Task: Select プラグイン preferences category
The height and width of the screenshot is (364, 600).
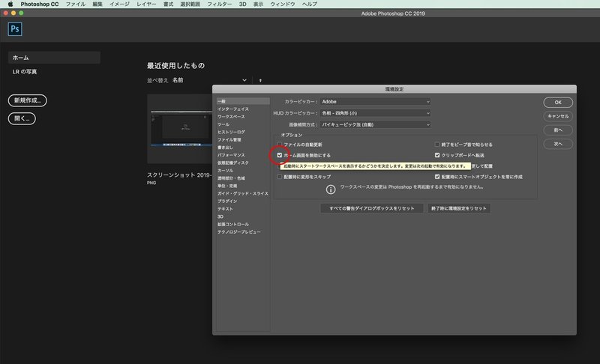Action: point(227,201)
